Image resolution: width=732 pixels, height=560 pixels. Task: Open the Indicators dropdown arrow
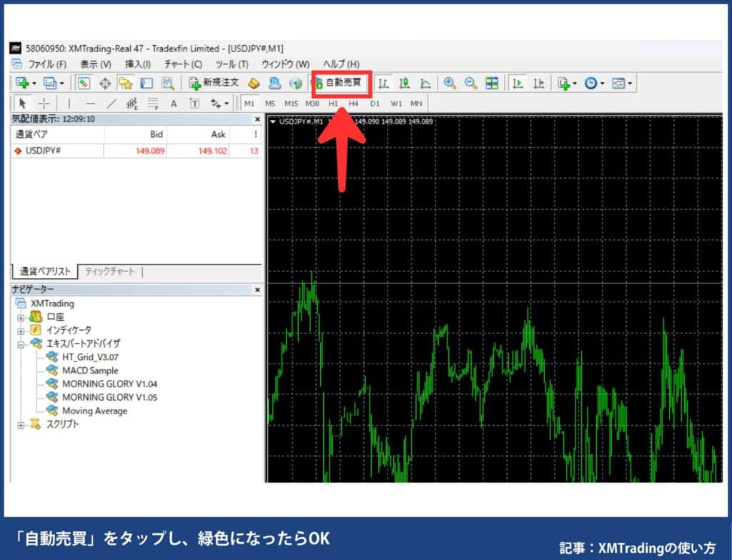click(x=575, y=84)
